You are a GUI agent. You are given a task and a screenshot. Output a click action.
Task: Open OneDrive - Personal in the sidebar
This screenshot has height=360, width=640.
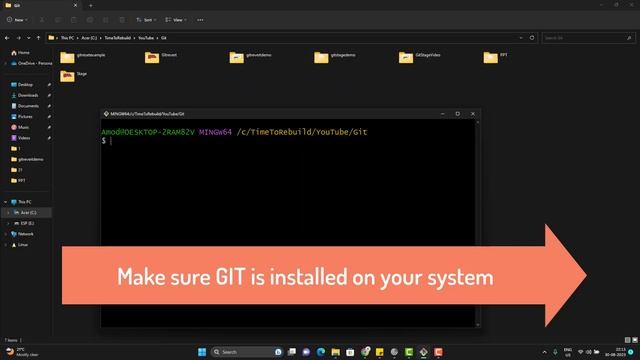coord(31,63)
